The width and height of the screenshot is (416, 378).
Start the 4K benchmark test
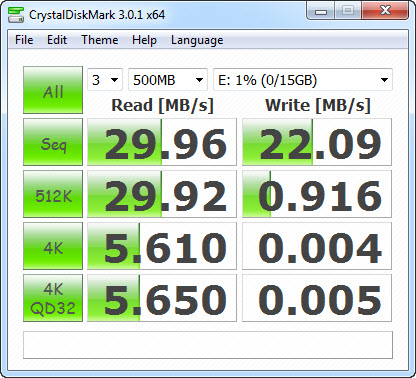pyautogui.click(x=53, y=246)
